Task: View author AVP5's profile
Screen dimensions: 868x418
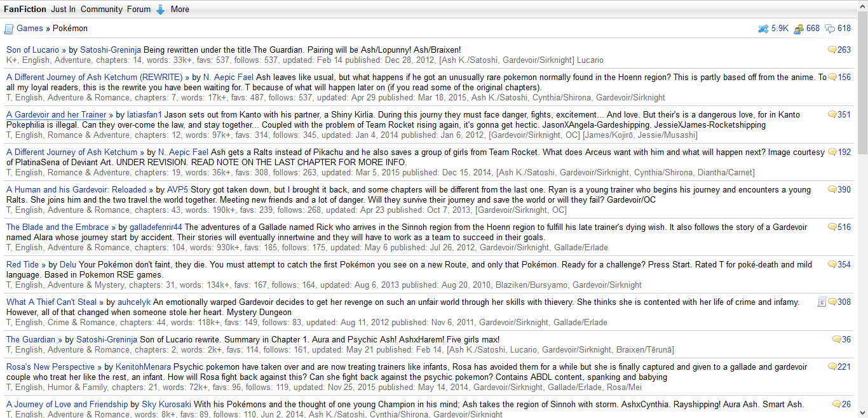Action: tap(177, 189)
